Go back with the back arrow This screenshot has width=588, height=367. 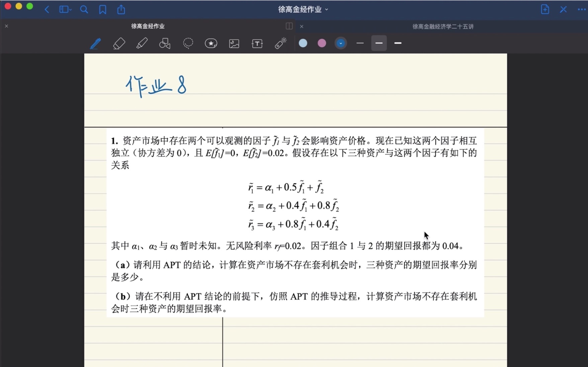47,9
